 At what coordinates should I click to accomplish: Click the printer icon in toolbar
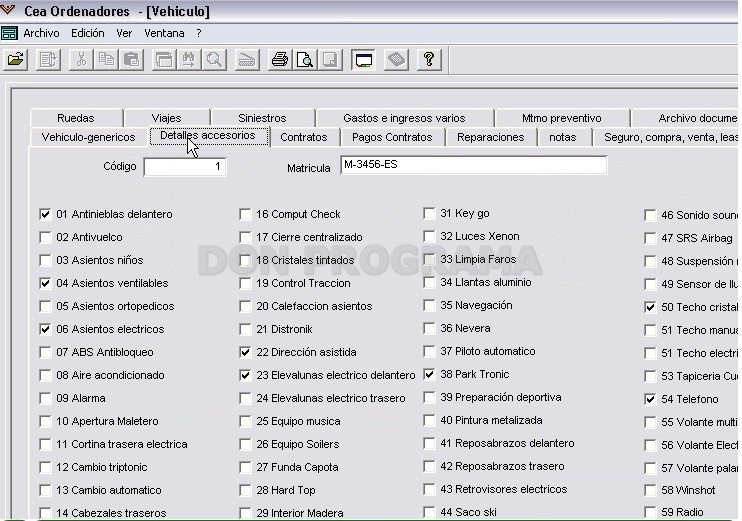(x=280, y=60)
